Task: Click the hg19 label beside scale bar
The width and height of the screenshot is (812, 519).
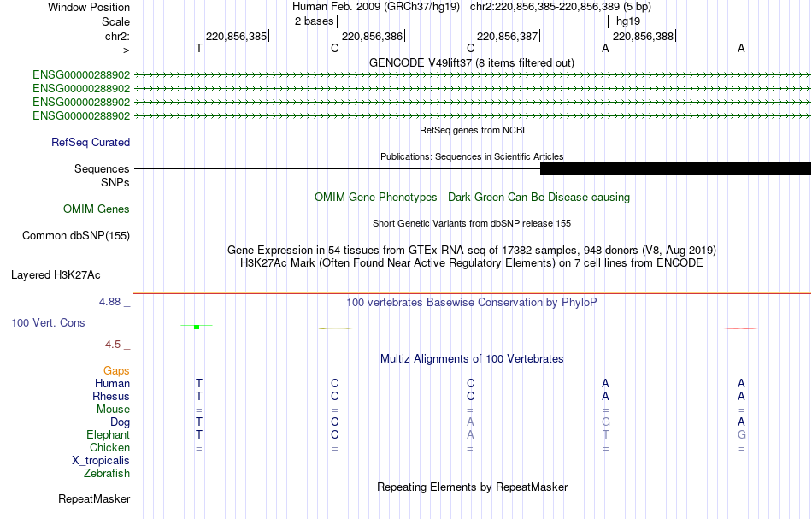Action: (x=628, y=21)
